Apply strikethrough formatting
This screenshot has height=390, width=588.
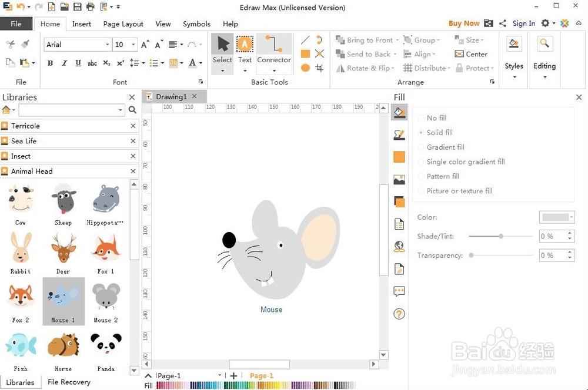point(92,63)
